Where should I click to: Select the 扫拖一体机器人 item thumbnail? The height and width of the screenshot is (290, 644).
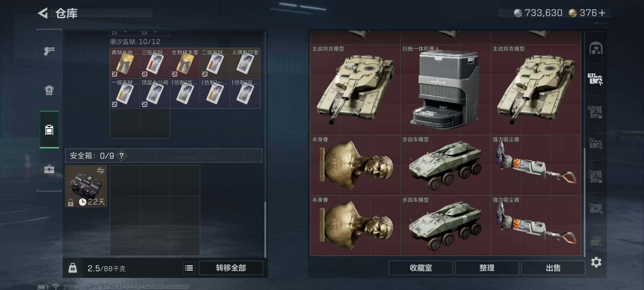(x=445, y=90)
